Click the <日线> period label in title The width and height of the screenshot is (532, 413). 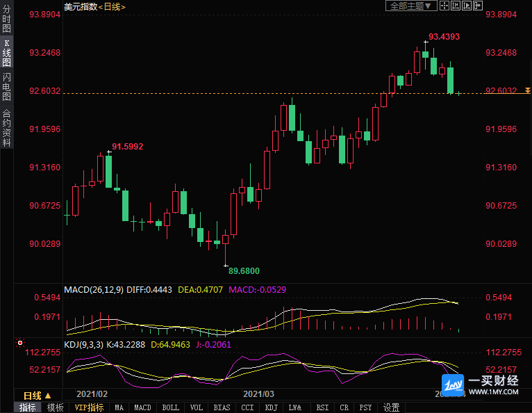[x=112, y=6]
